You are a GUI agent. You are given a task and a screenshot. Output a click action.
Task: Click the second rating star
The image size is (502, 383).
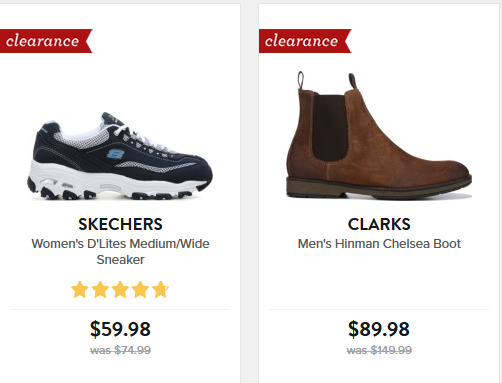pos(100,289)
